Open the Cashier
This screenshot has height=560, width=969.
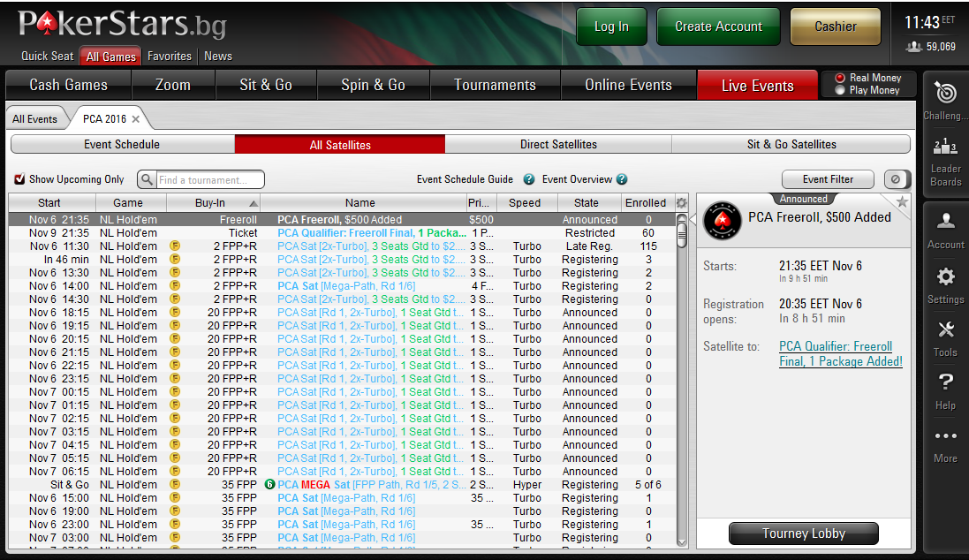click(x=836, y=26)
